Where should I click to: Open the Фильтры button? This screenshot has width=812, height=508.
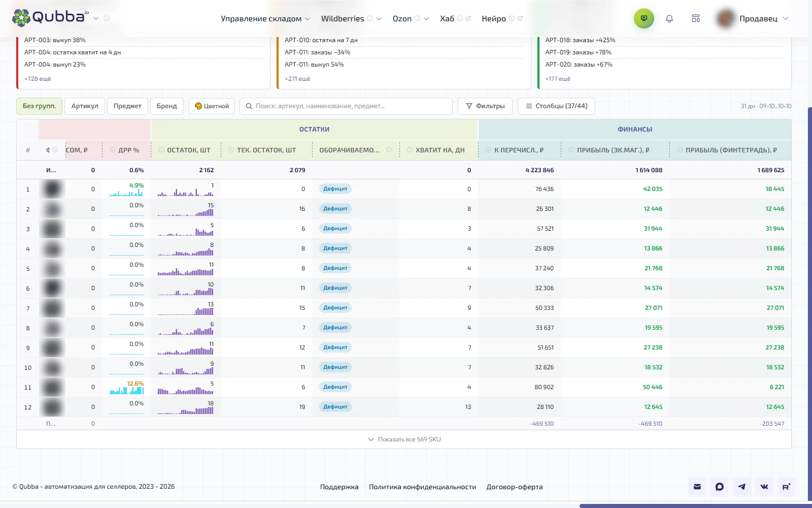[485, 106]
